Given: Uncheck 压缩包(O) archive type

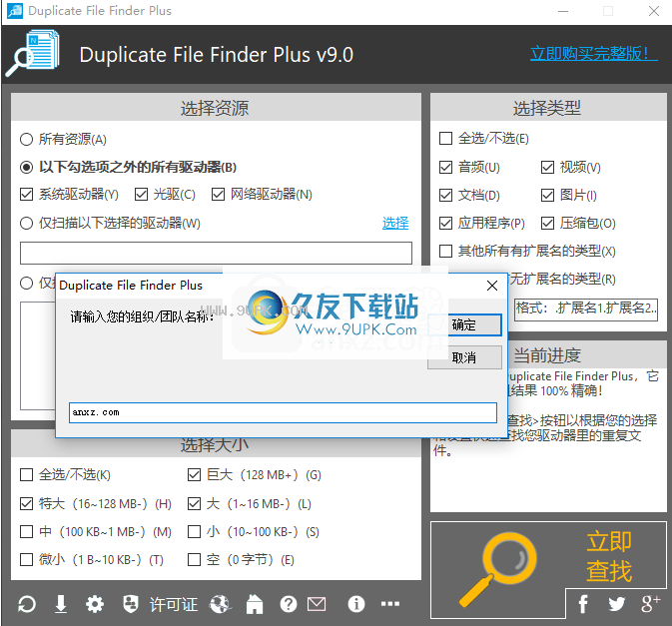Looking at the screenshot, I should (x=547, y=224).
